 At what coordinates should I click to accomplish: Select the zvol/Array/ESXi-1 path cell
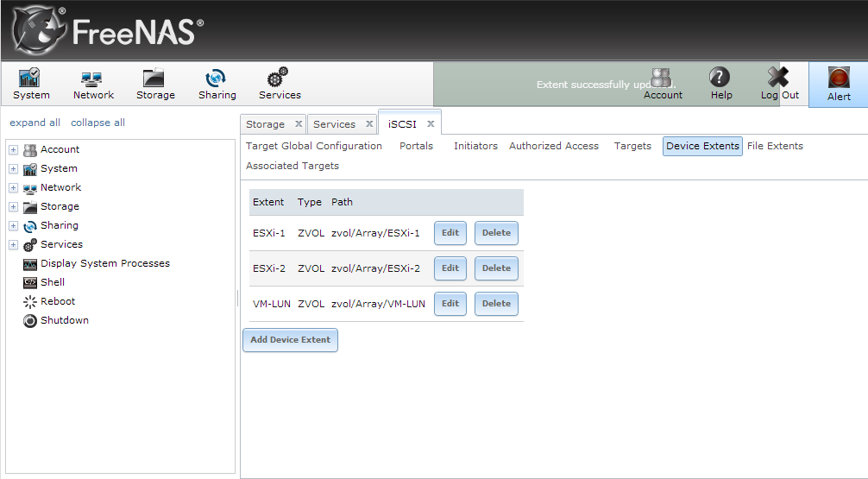pyautogui.click(x=375, y=233)
